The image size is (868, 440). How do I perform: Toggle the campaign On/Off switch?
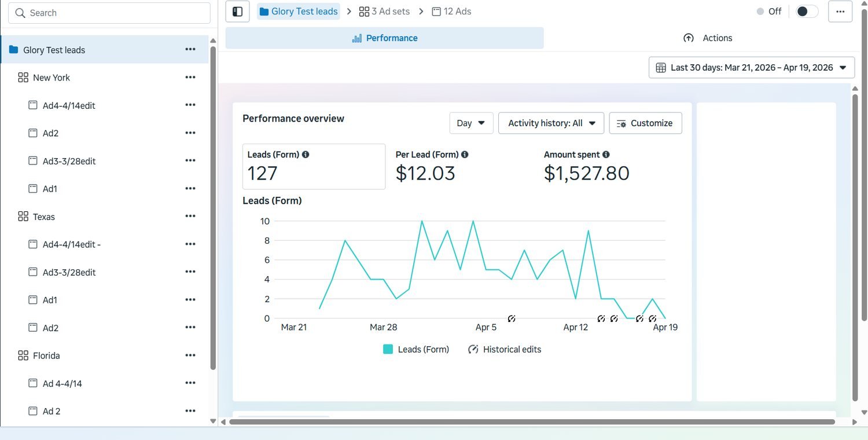[x=807, y=12]
